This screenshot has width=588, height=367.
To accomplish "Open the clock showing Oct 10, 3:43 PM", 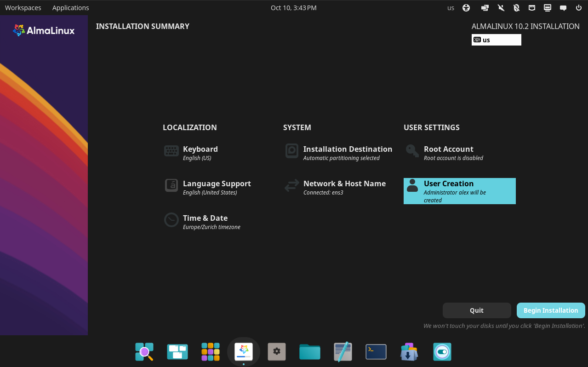I will pos(294,8).
